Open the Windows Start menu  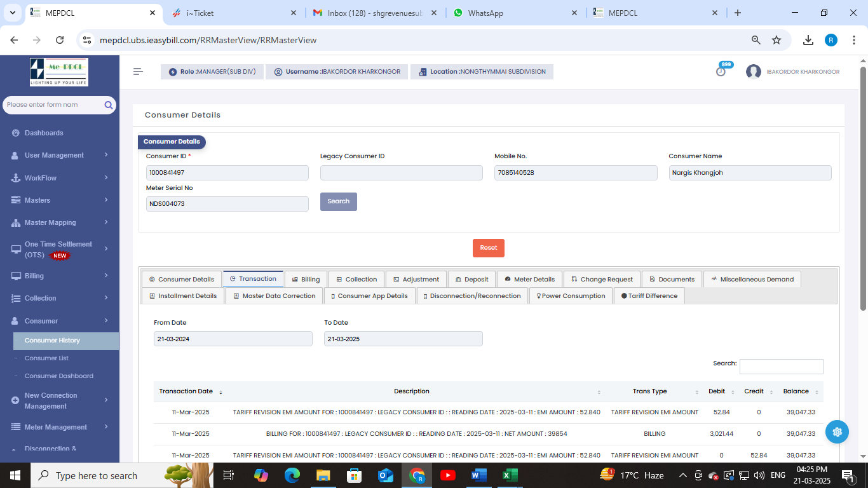click(15, 475)
